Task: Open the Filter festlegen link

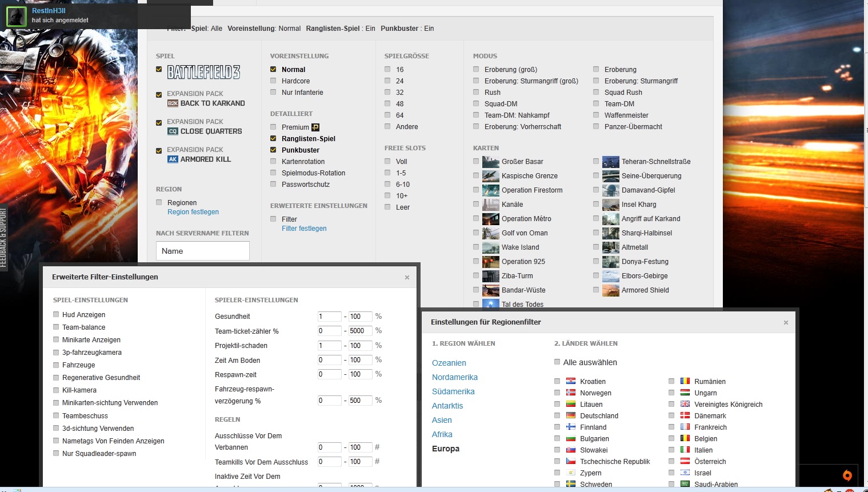Action: tap(304, 229)
